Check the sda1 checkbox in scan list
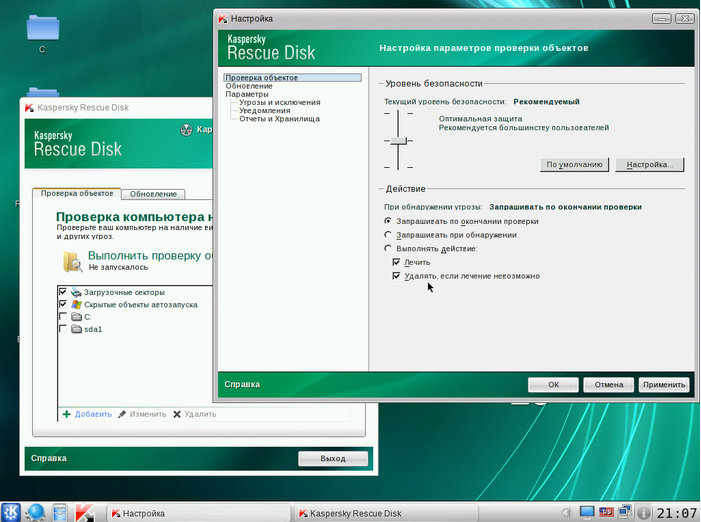The height and width of the screenshot is (522, 701). tap(63, 328)
